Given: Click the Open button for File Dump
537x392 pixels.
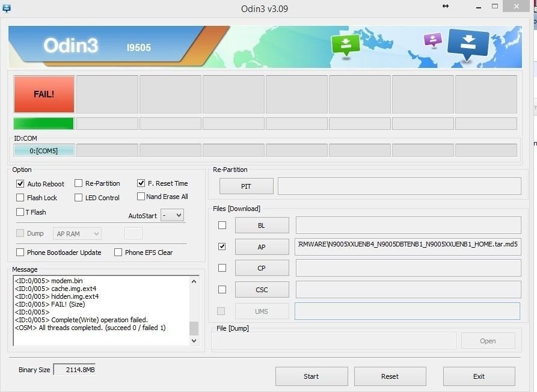Looking at the screenshot, I should 488,341.
